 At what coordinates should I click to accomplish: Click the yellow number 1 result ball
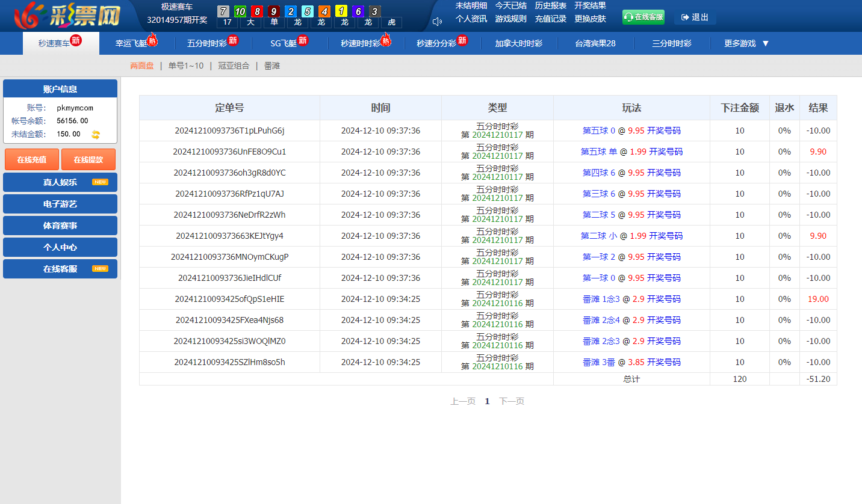tap(341, 11)
